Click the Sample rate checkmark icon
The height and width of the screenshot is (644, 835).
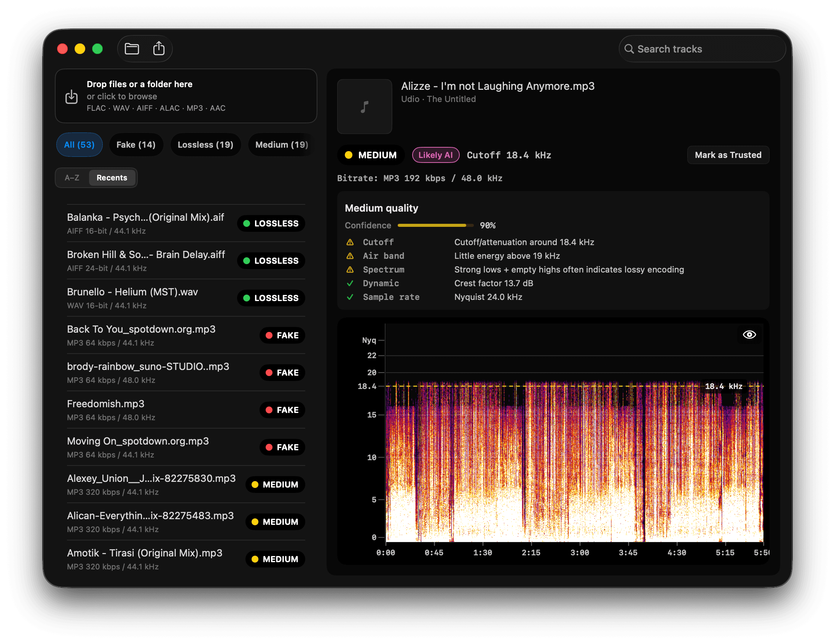coord(350,297)
